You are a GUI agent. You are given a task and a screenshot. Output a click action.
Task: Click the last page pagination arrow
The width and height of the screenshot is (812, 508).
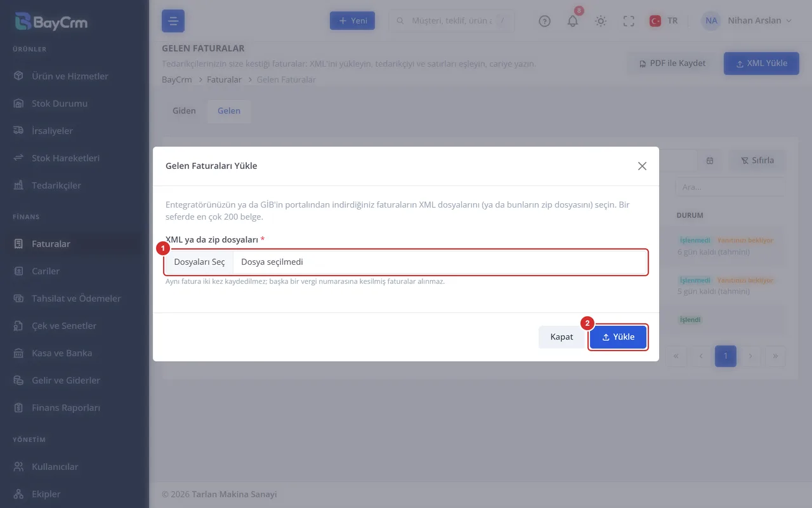[775, 356]
